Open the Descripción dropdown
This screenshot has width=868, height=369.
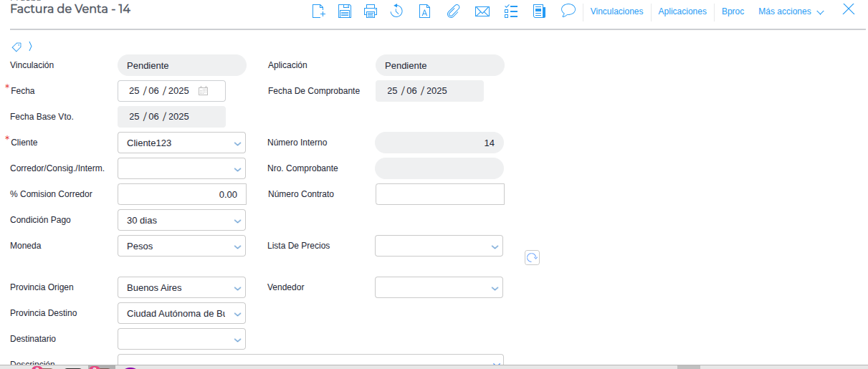click(x=310, y=360)
